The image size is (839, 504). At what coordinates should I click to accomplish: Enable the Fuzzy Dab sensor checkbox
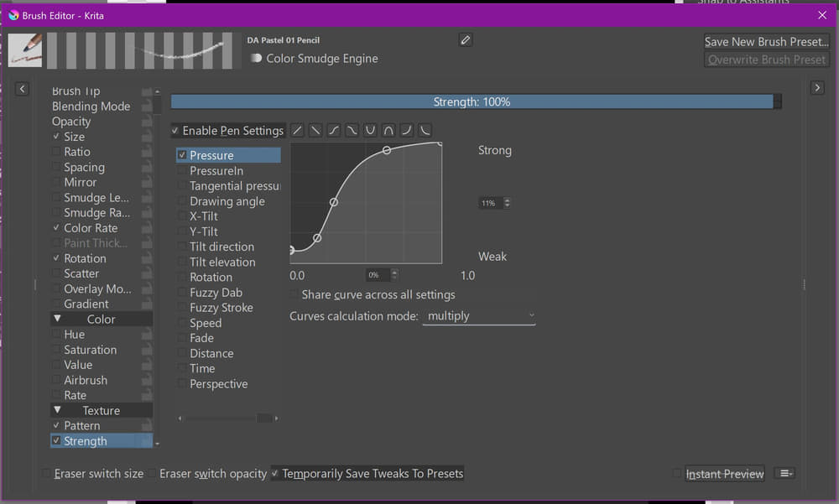[182, 293]
